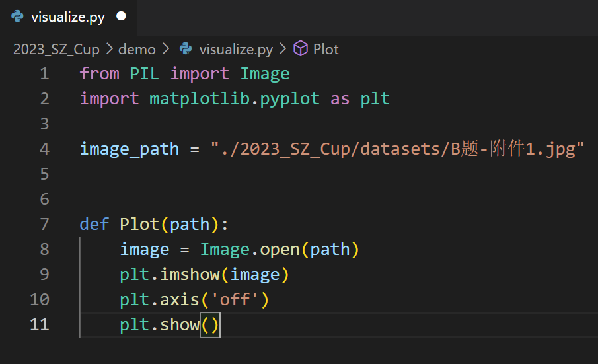Viewport: 598px width, 364px height.
Task: Click the 'Plot' function name on line 7
Action: point(139,224)
